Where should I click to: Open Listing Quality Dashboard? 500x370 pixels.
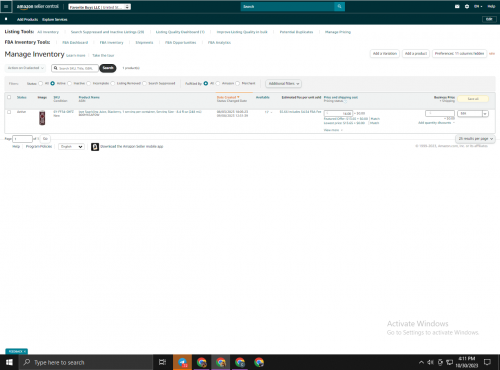click(180, 32)
